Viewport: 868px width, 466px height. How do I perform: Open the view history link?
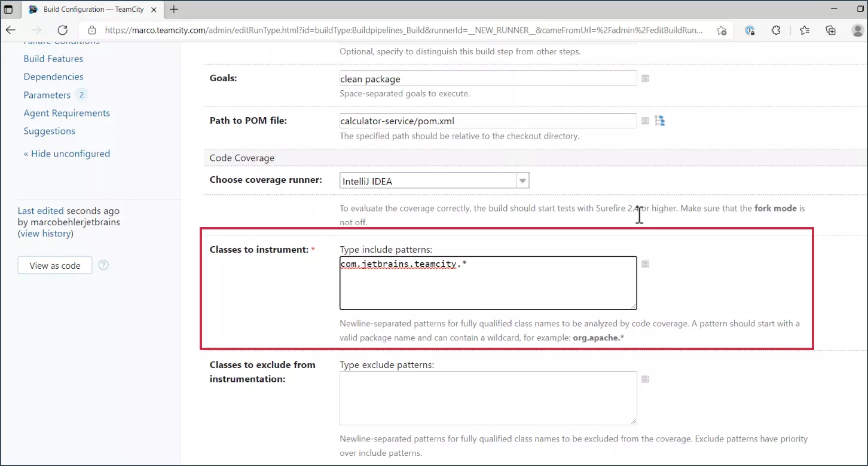(x=45, y=234)
